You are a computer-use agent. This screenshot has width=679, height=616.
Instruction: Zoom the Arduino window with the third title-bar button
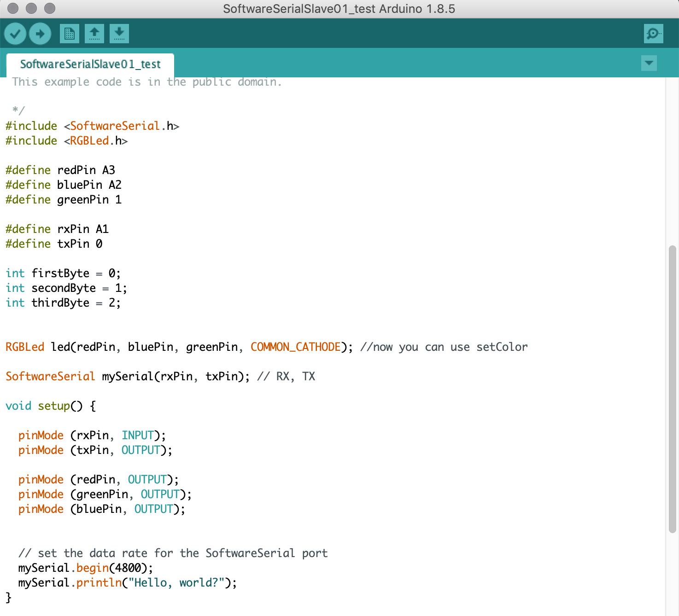[50, 8]
